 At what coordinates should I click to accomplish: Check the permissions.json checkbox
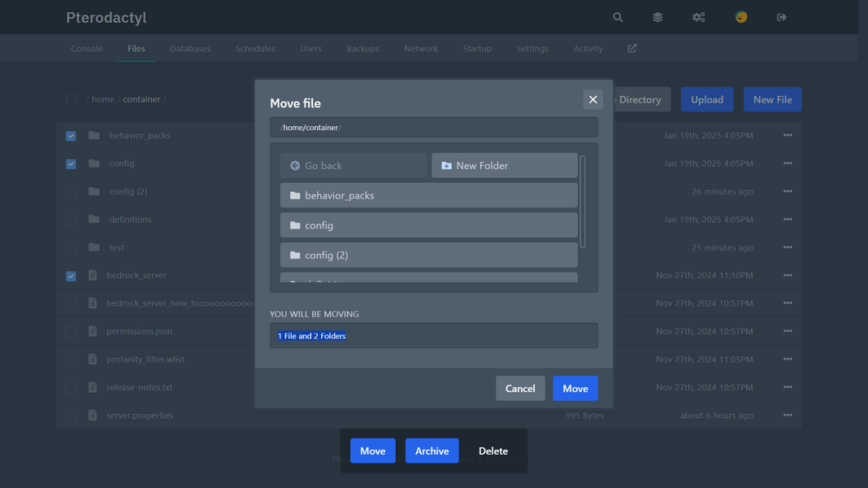tap(71, 332)
